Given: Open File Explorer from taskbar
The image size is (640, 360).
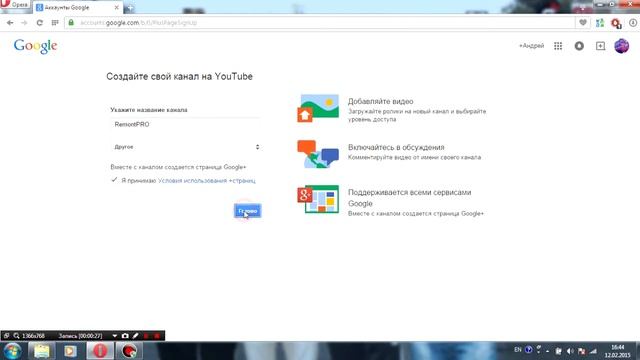Looking at the screenshot, I should click(41, 351).
